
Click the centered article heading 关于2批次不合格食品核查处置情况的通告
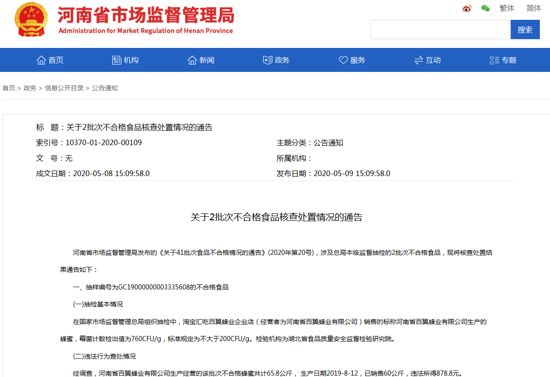pos(276,217)
